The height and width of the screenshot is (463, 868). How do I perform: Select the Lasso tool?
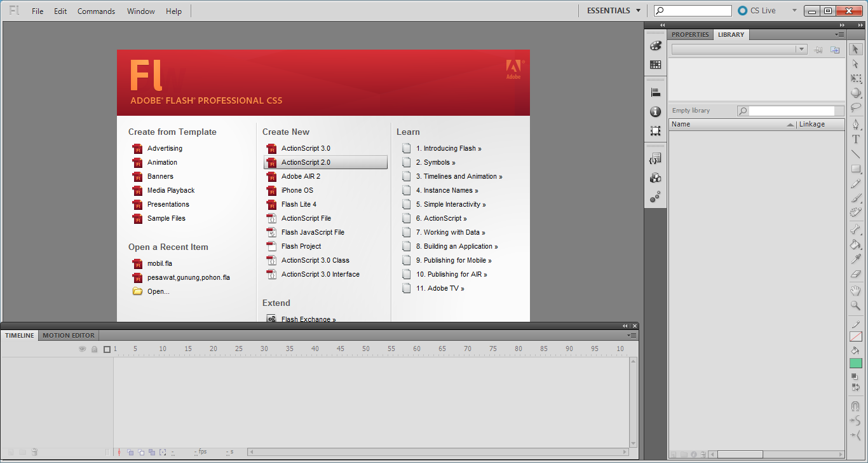[856, 107]
